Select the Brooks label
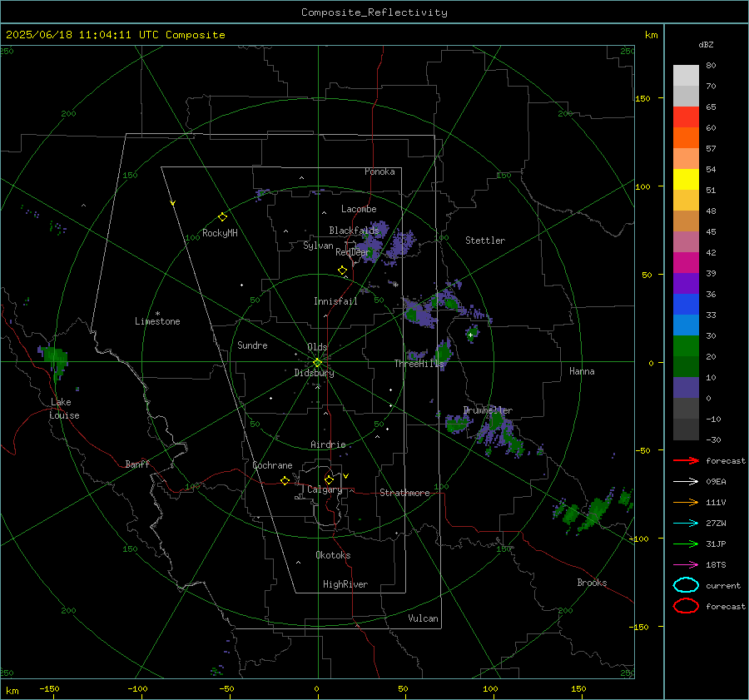Image resolution: width=749 pixels, height=700 pixels. point(592,583)
